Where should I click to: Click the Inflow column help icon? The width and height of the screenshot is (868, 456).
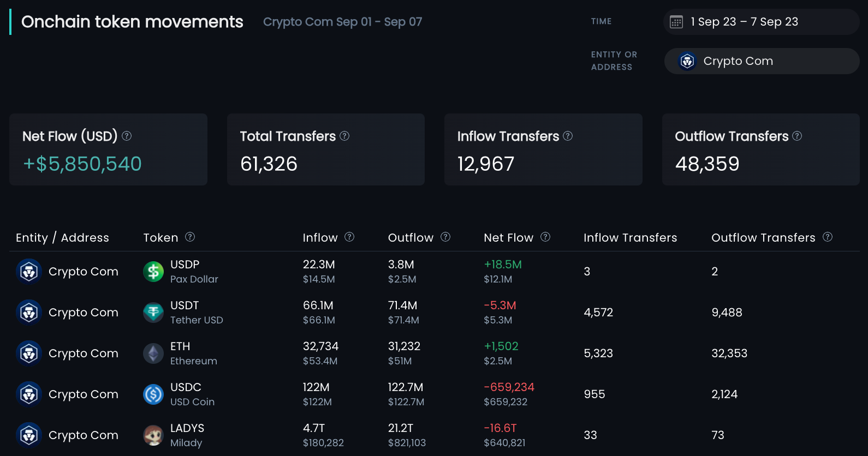point(349,237)
